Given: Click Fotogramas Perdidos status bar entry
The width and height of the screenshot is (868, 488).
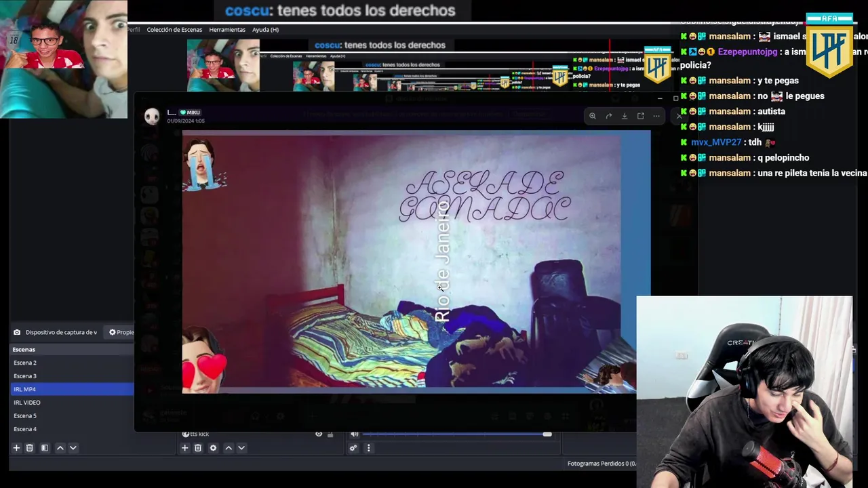Looking at the screenshot, I should click(x=601, y=464).
